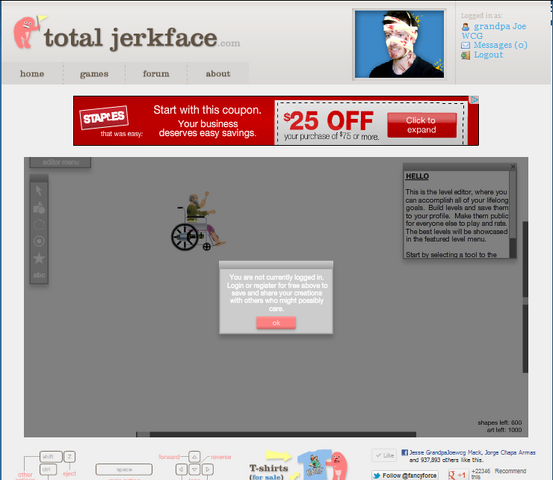Click the user icon beside grandpa Joe
Viewport: 553px width, 480px height.
[x=466, y=26]
